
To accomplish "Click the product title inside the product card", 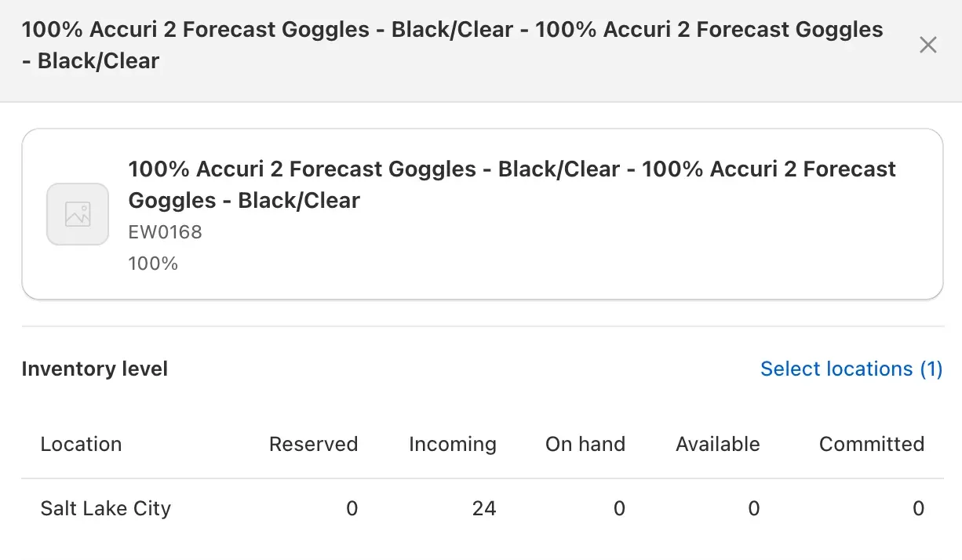I will [x=512, y=184].
